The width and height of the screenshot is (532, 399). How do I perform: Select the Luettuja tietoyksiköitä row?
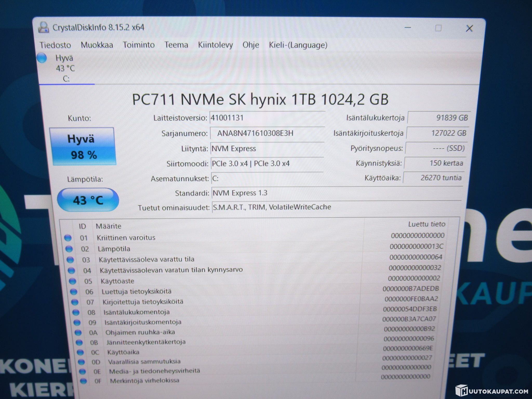[x=255, y=290]
